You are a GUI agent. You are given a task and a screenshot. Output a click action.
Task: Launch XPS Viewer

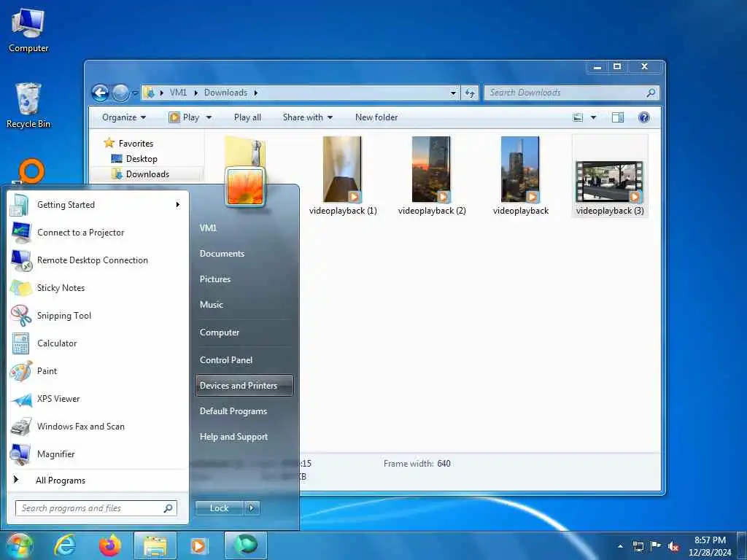coord(97,399)
